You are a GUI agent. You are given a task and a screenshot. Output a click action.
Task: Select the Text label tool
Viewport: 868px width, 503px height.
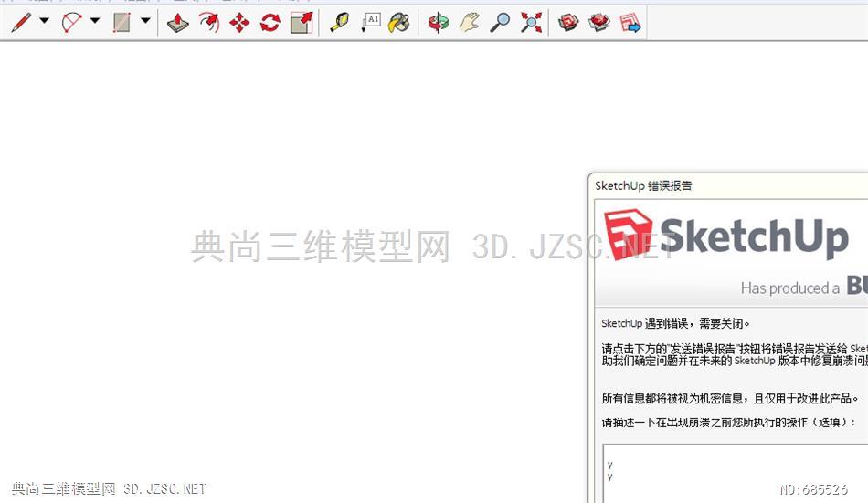(370, 23)
